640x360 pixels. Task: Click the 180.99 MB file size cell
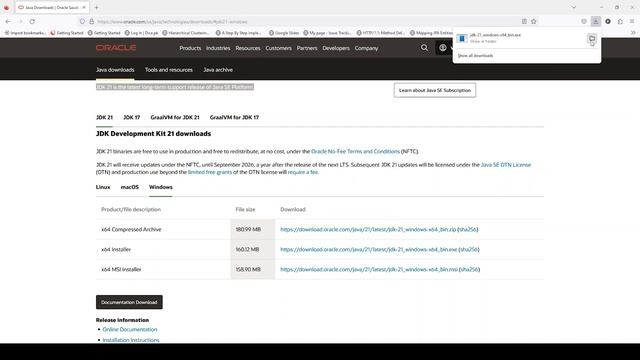tap(253, 229)
